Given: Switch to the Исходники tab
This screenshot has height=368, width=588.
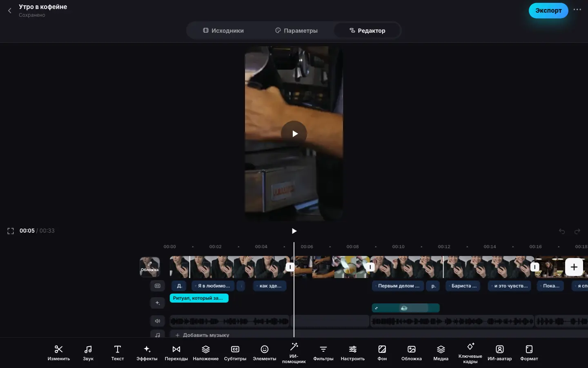Looking at the screenshot, I should pyautogui.click(x=223, y=31).
